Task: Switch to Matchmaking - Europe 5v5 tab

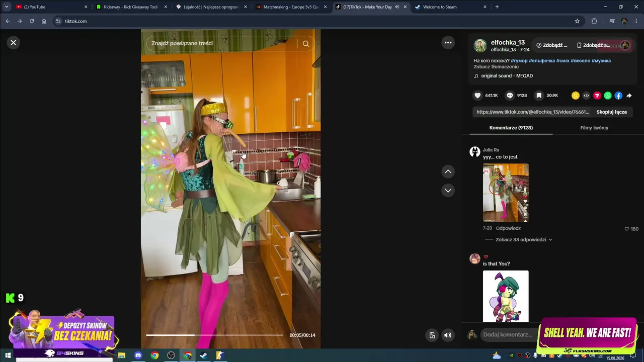Action: coord(291,7)
